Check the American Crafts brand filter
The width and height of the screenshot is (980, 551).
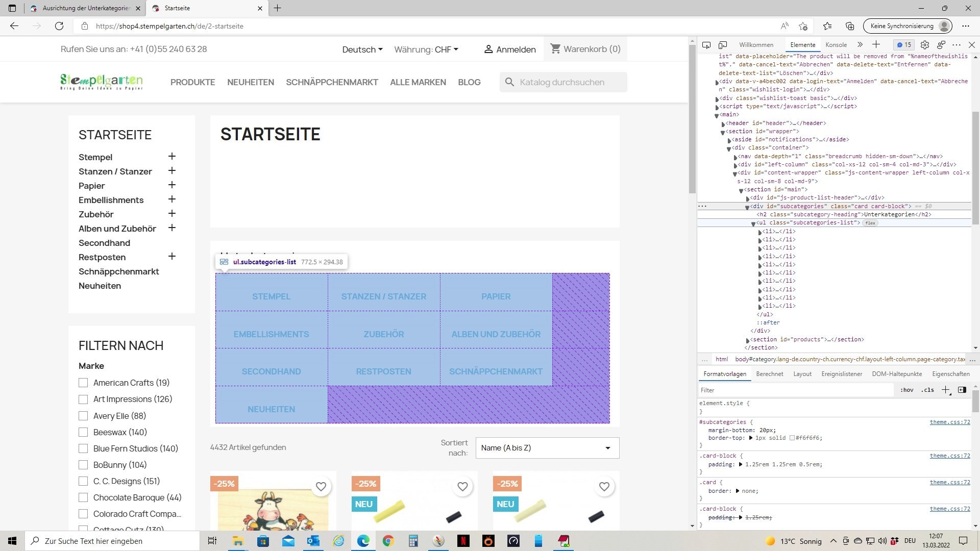click(x=83, y=383)
